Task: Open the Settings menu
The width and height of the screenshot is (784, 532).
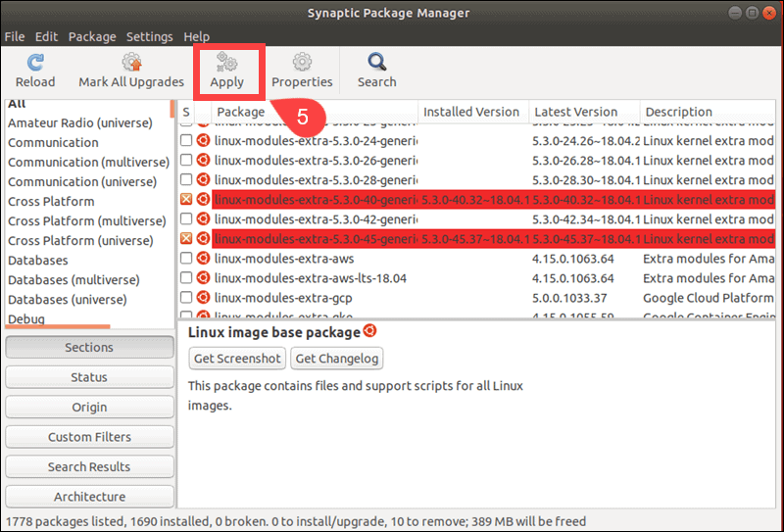Action: (x=150, y=37)
